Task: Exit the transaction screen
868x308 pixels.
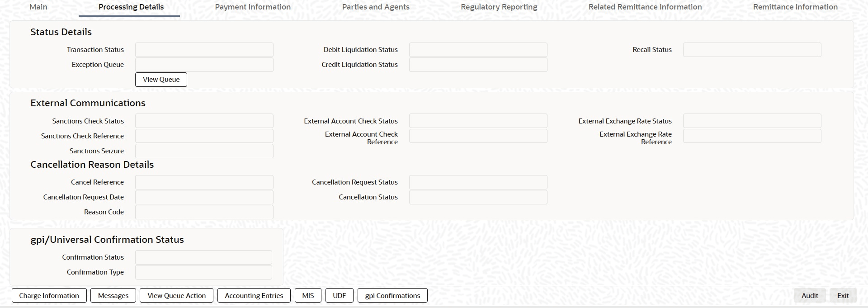Action: pyautogui.click(x=843, y=296)
